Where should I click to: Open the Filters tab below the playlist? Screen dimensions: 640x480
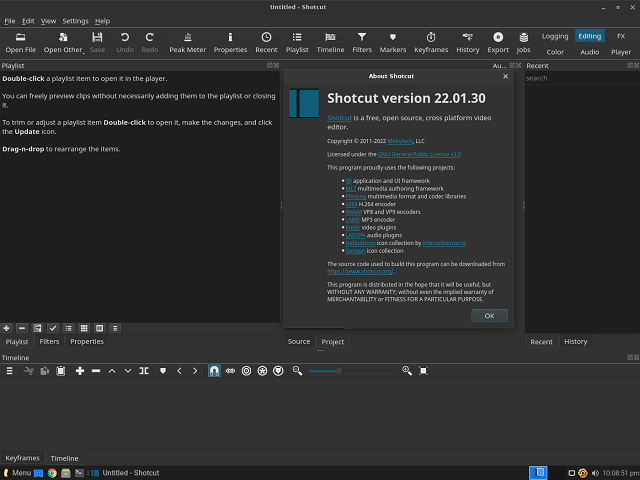[49, 342]
